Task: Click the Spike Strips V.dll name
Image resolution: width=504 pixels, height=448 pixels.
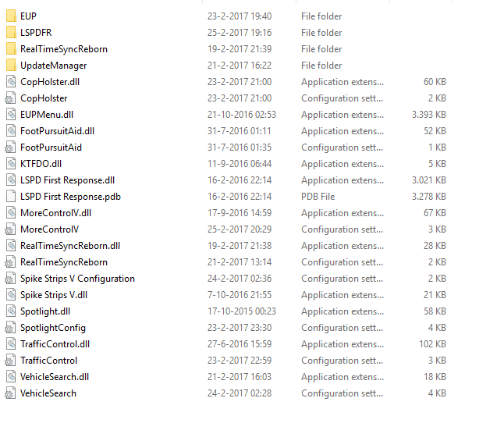Action: 54,295
